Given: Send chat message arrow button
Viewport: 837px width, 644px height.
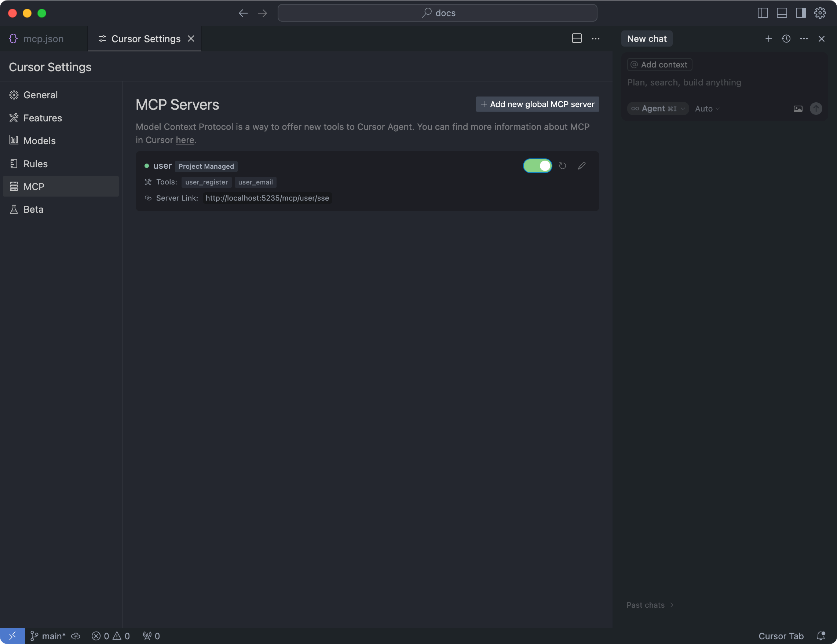Looking at the screenshot, I should click(816, 109).
